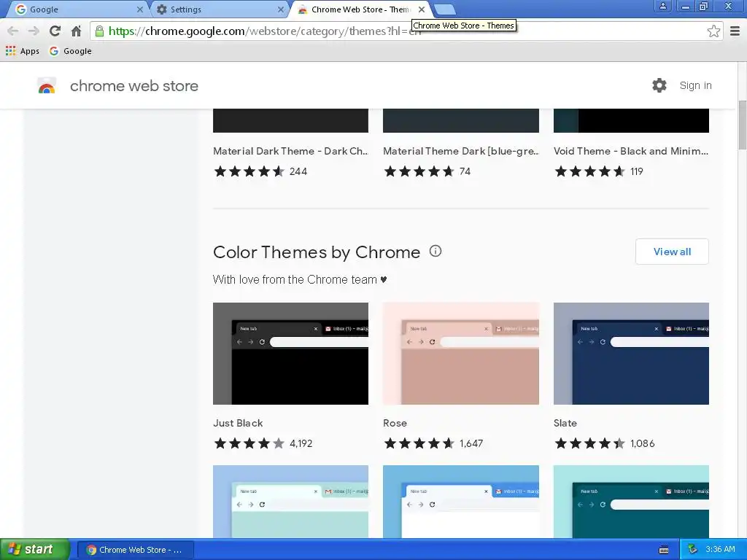Viewport: 747px width, 560px height.
Task: Click the 119 rating stars of Void Theme
Action: click(x=589, y=171)
